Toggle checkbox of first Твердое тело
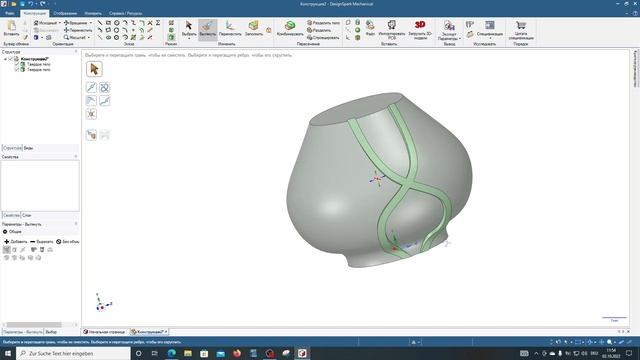 17,64
